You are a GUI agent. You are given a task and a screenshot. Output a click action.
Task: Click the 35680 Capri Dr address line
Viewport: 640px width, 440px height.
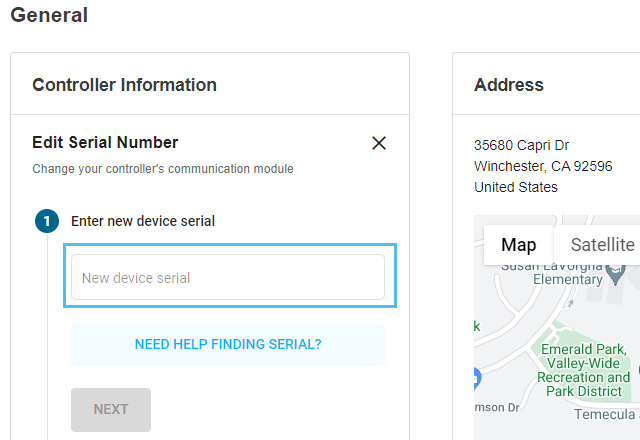(521, 145)
